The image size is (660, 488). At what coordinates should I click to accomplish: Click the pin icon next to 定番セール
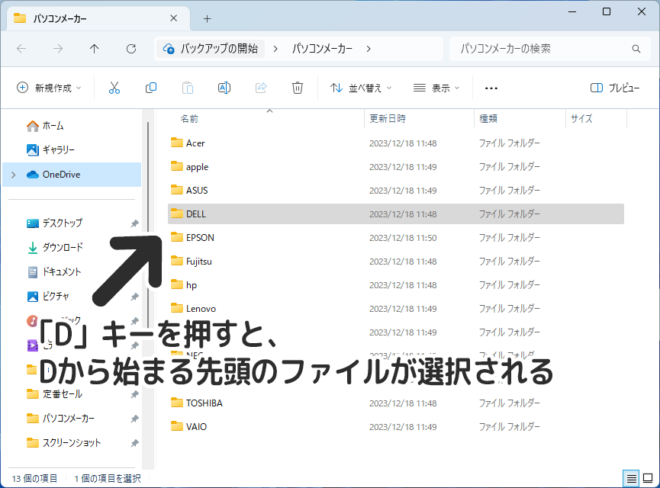pos(135,395)
